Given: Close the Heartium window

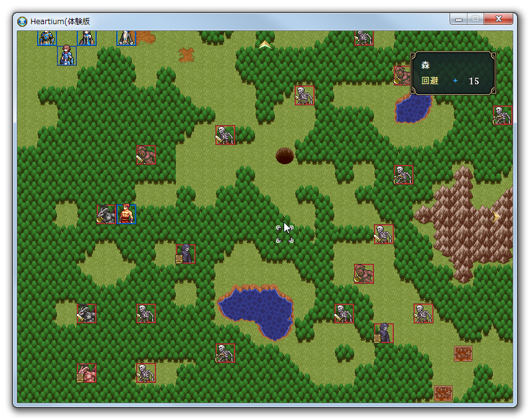Looking at the screenshot, I should point(498,19).
